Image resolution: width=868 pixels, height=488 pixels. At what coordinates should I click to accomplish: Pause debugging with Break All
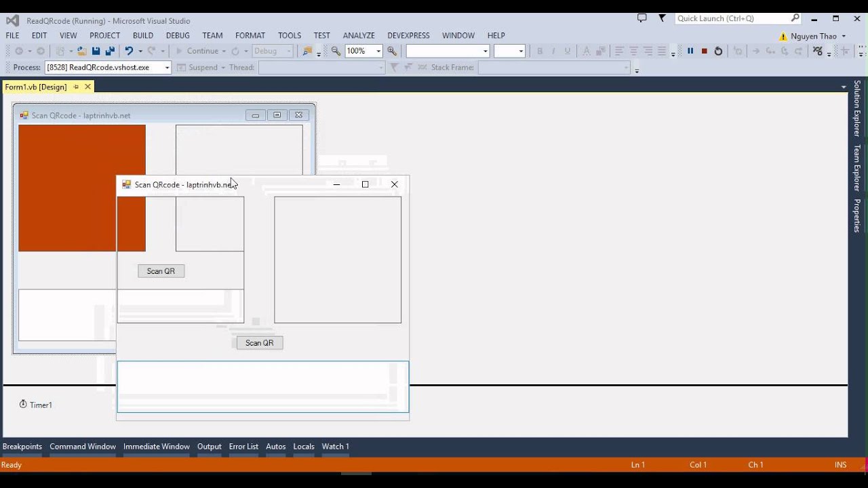(690, 51)
